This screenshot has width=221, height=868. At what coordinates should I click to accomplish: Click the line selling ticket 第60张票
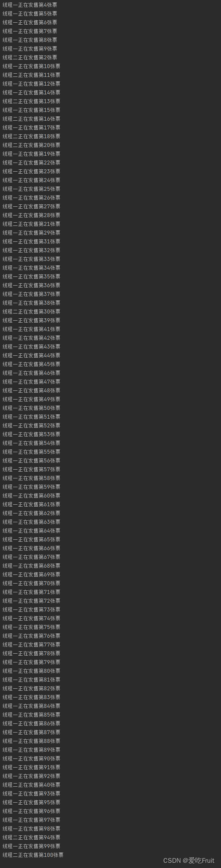tap(31, 496)
